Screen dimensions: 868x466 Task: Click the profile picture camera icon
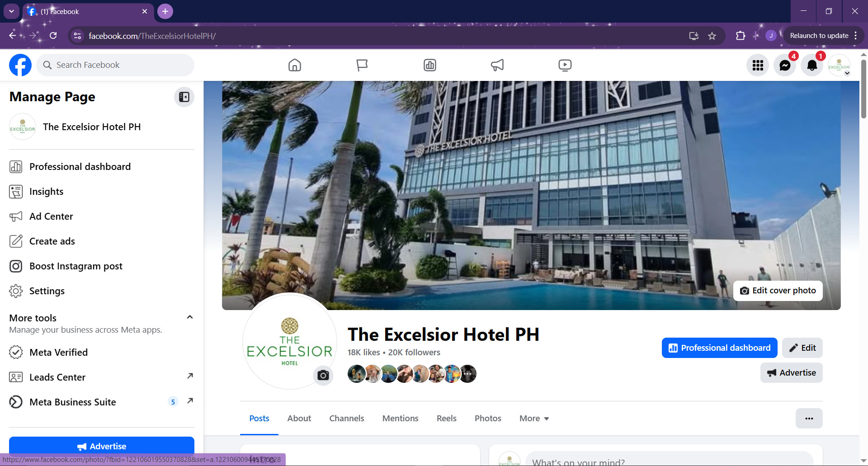click(323, 375)
